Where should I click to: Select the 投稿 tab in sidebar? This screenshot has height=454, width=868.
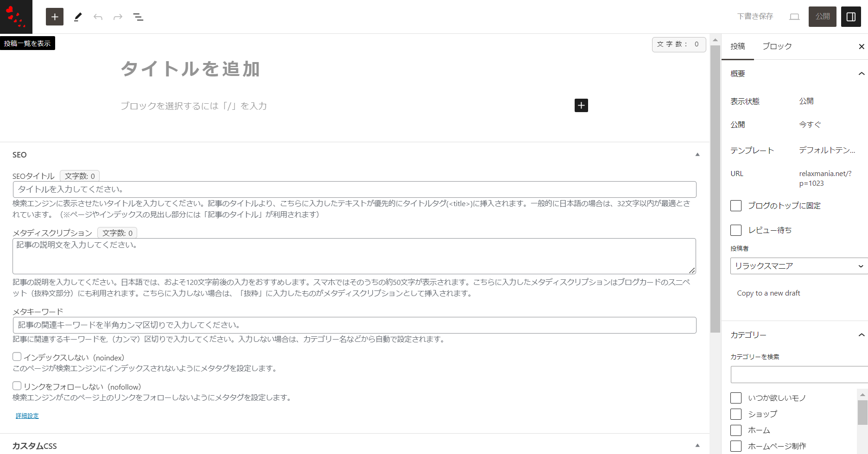738,46
